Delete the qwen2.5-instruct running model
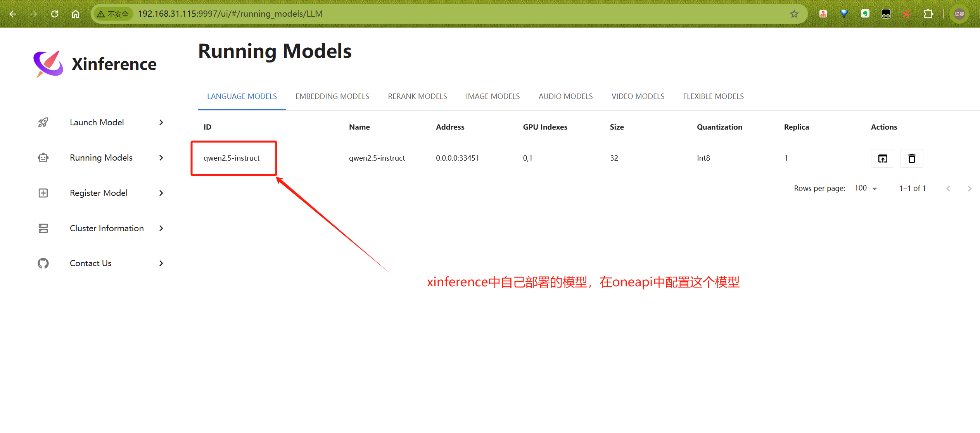Image resolution: width=980 pixels, height=433 pixels. pos(911,158)
